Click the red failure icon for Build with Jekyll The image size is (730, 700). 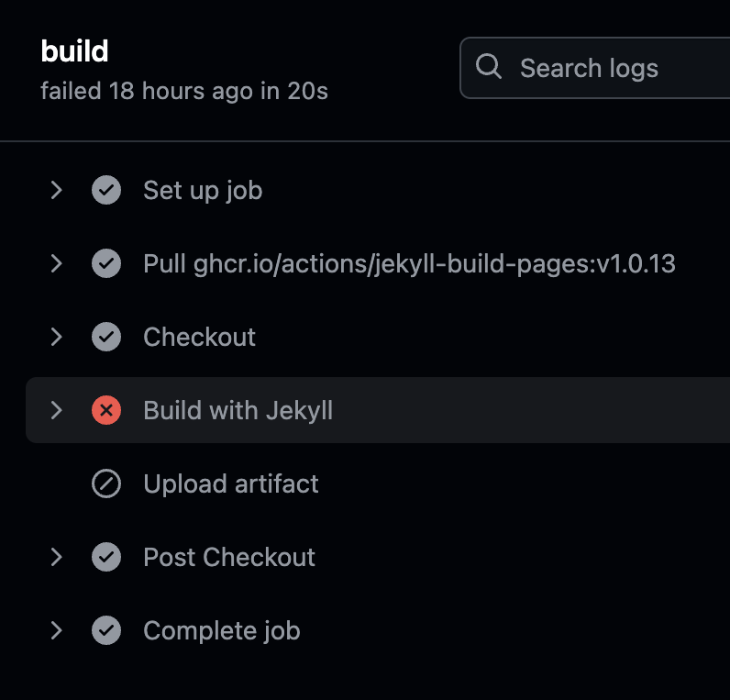(106, 410)
